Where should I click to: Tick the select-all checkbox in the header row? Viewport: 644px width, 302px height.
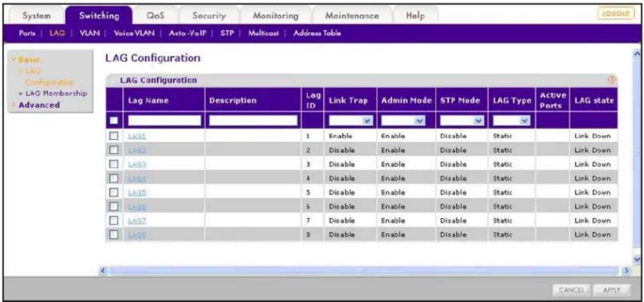(x=114, y=120)
